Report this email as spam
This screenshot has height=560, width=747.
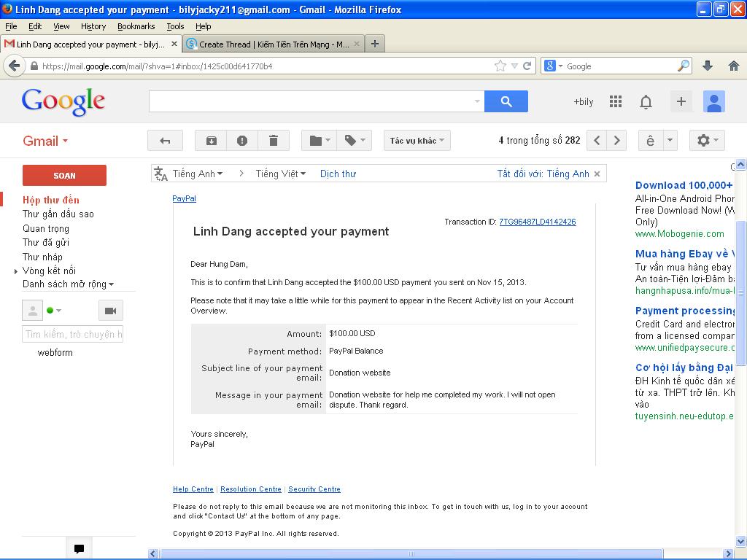tap(242, 141)
